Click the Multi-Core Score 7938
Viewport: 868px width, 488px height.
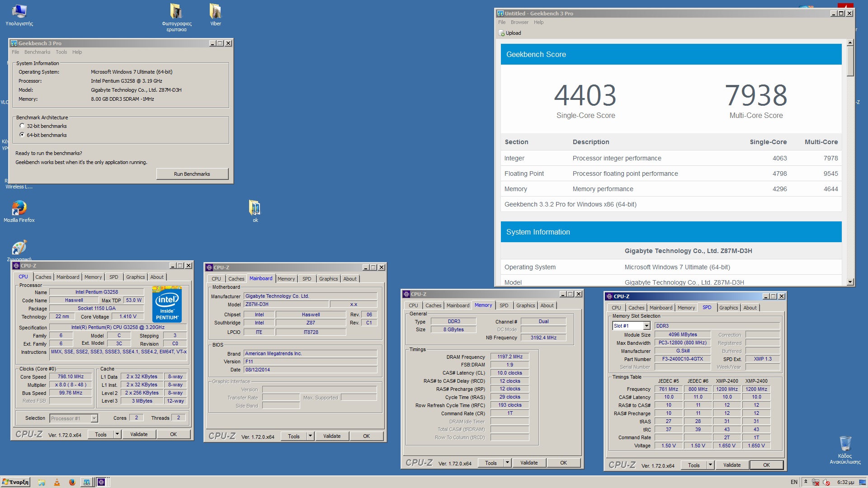pyautogui.click(x=756, y=95)
